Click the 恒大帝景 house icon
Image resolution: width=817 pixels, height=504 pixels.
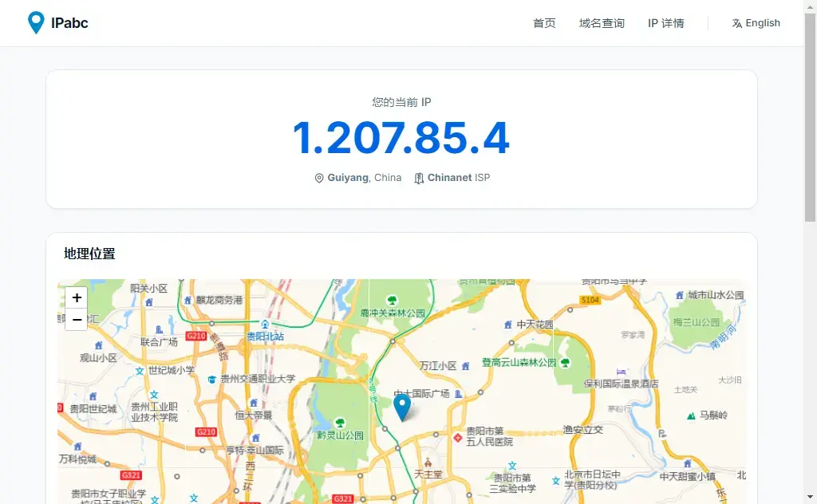click(x=253, y=403)
